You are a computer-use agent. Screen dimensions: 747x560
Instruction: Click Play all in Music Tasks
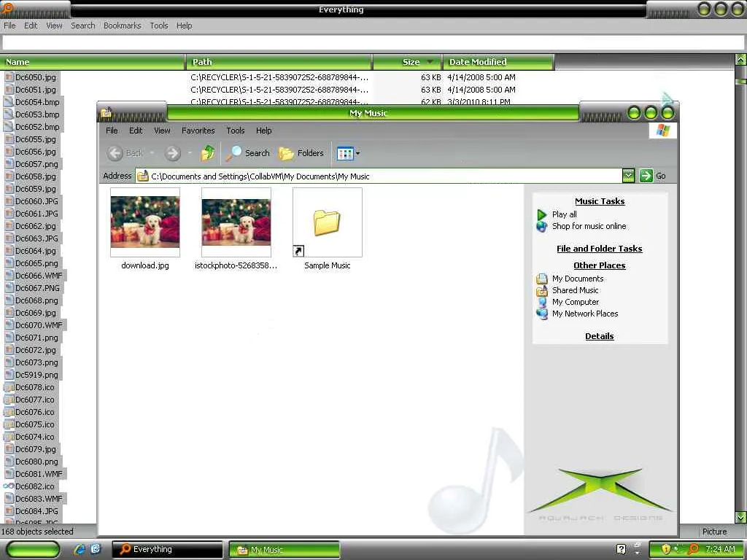564,214
